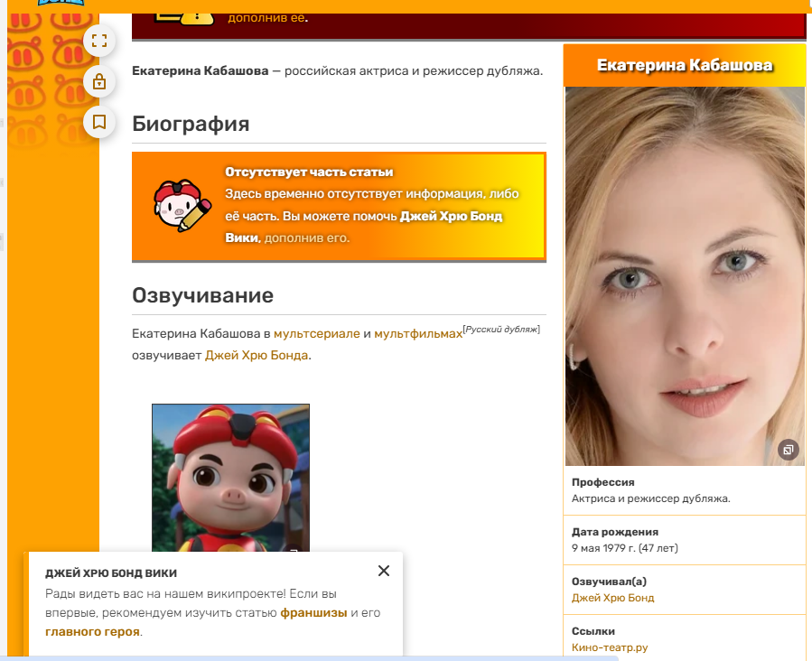
Task: Click 'дополнив его' link in orange notice
Action: tap(306, 238)
